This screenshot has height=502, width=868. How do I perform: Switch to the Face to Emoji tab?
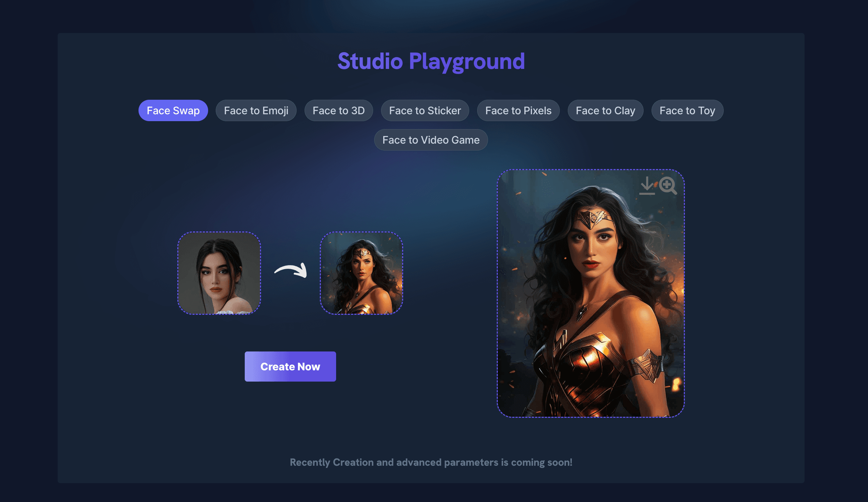(x=256, y=111)
